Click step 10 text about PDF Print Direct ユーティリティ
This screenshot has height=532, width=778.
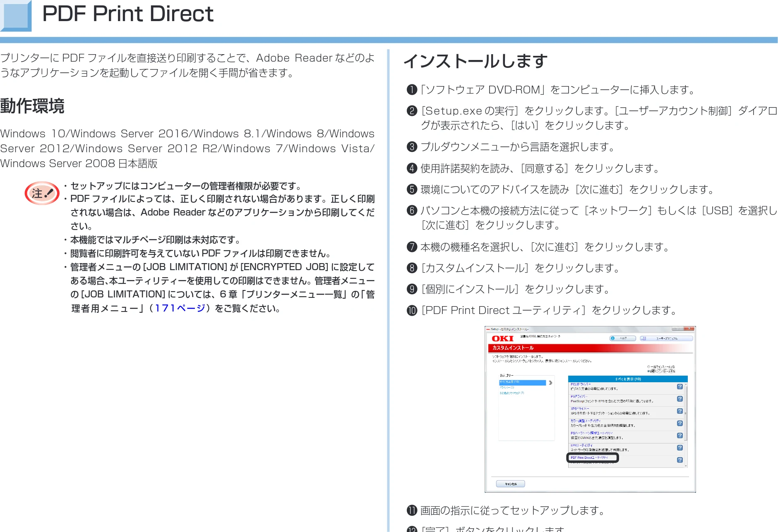549,310
